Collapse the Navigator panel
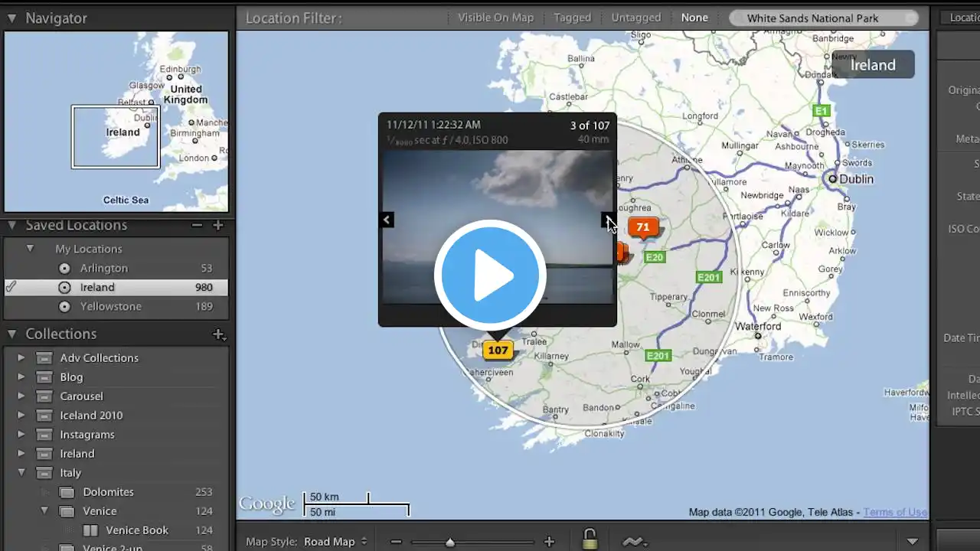The image size is (980, 551). pyautogui.click(x=12, y=18)
